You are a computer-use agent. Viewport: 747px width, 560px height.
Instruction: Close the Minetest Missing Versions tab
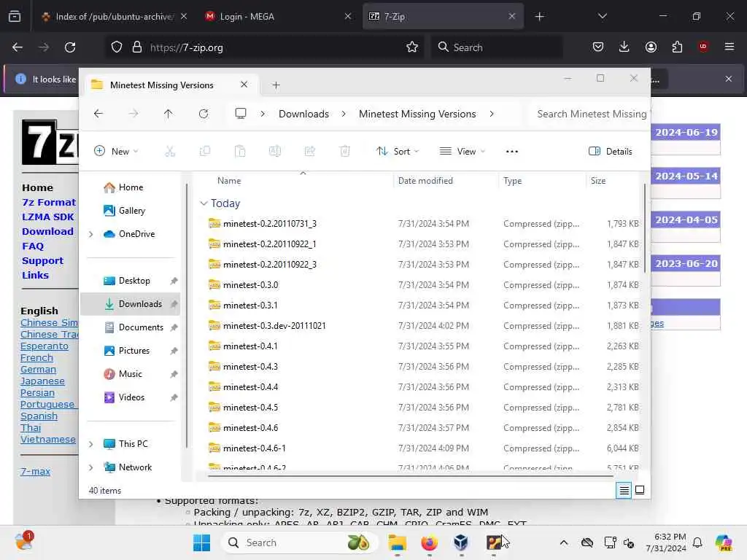tap(244, 85)
